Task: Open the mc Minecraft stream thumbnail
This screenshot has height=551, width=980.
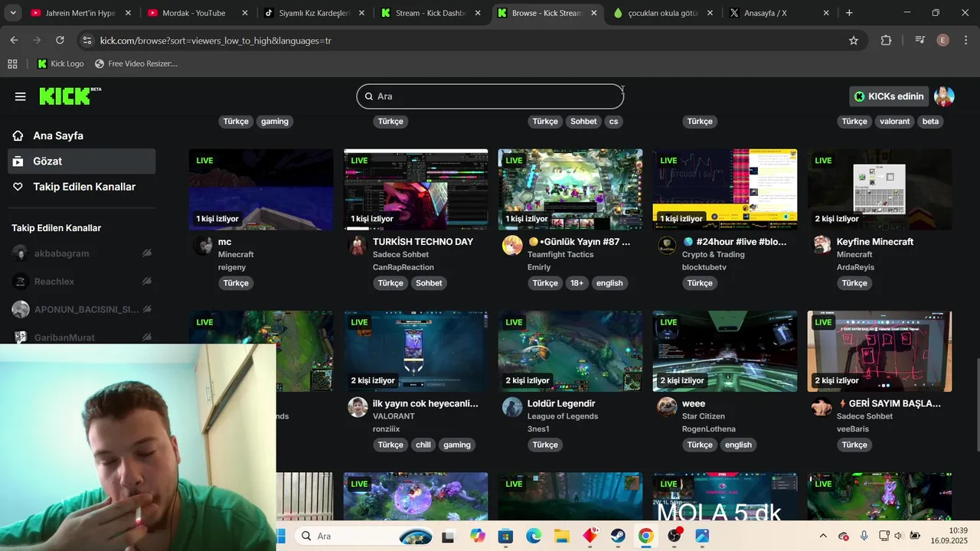Action: (x=260, y=190)
